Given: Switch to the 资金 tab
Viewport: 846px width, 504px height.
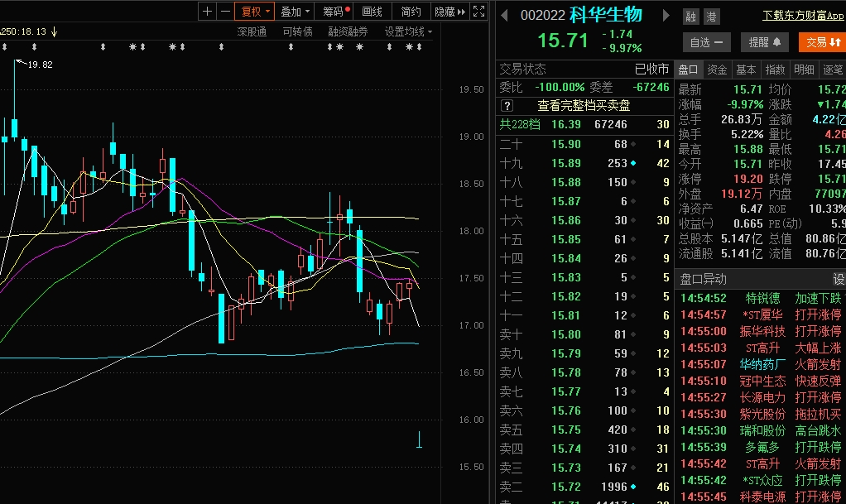Looking at the screenshot, I should pos(717,70).
